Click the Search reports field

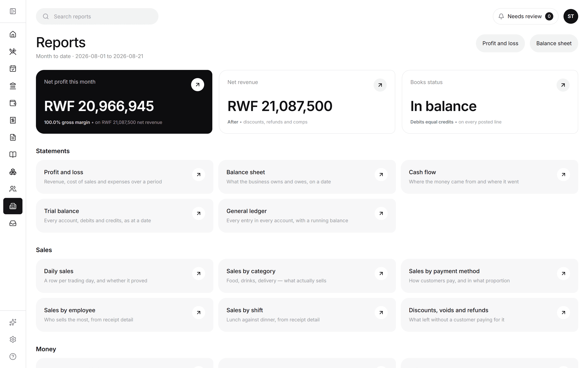(97, 16)
